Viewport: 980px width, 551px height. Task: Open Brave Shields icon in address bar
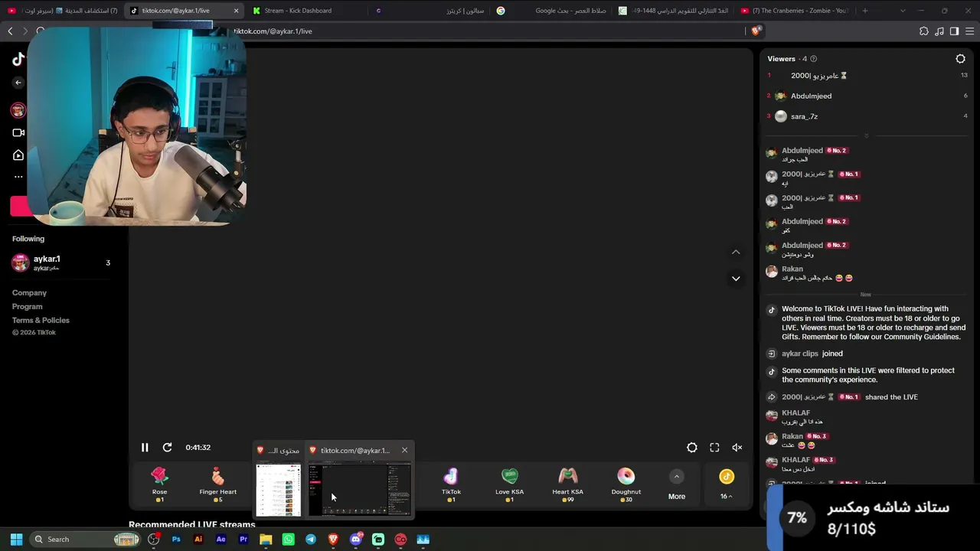pos(756,31)
